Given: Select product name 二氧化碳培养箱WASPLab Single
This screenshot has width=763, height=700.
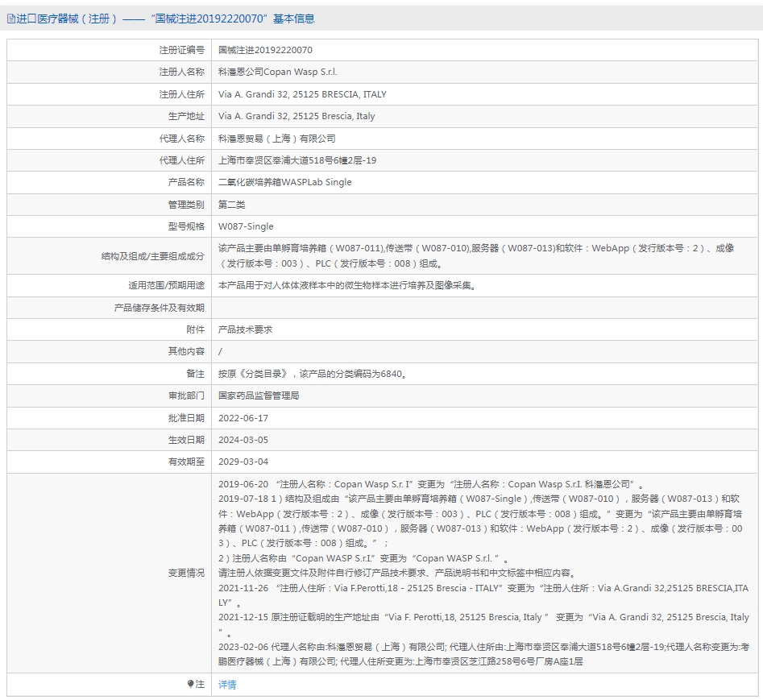Looking at the screenshot, I should [284, 182].
